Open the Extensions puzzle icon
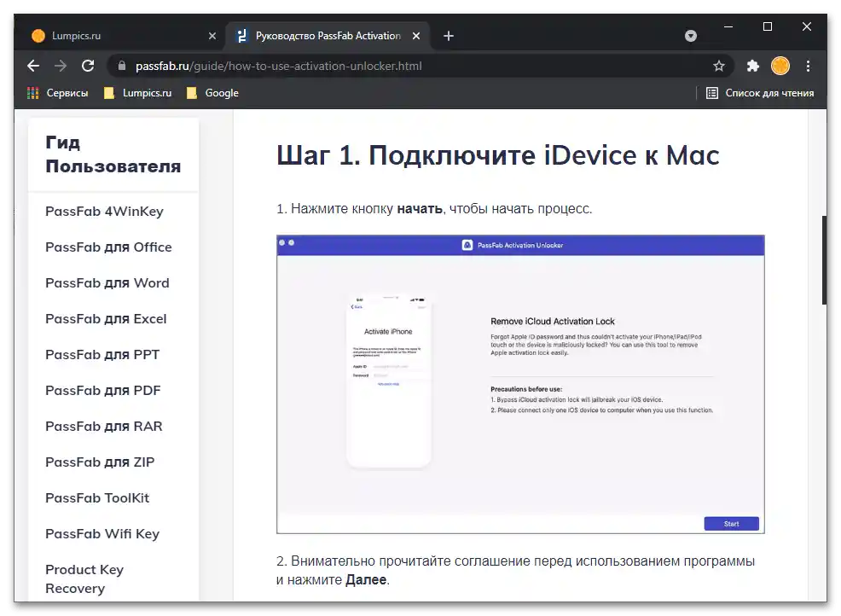This screenshot has height=616, width=841. click(x=753, y=66)
